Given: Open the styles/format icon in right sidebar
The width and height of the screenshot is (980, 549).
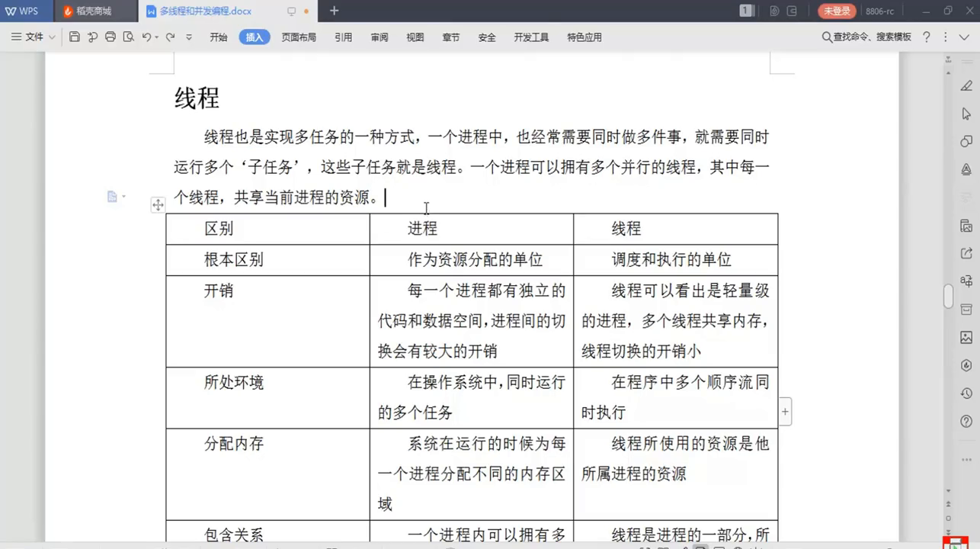Looking at the screenshot, I should [x=966, y=169].
